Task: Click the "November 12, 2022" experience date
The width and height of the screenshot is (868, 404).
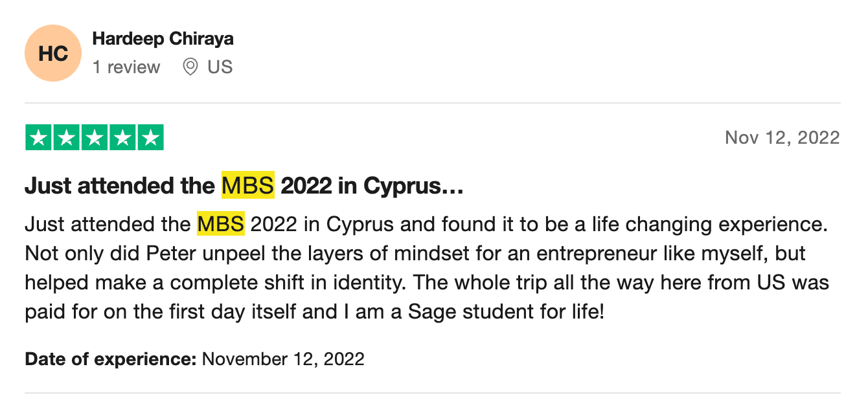Action: pyautogui.click(x=283, y=359)
